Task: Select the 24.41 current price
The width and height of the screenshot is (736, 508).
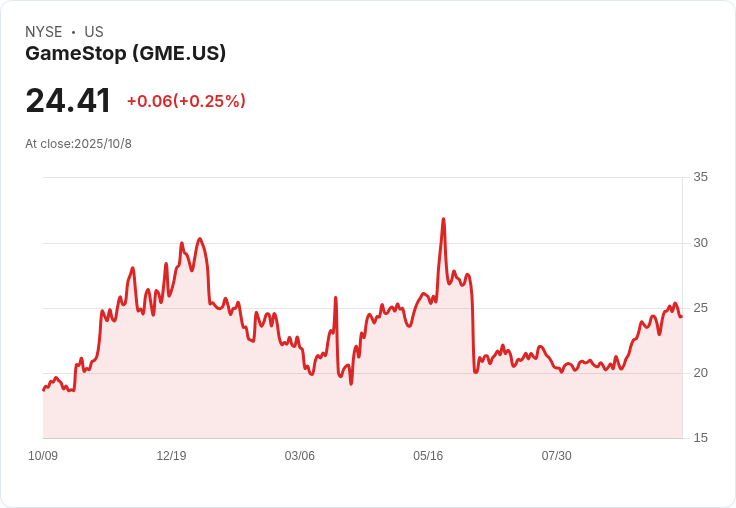Action: click(68, 100)
